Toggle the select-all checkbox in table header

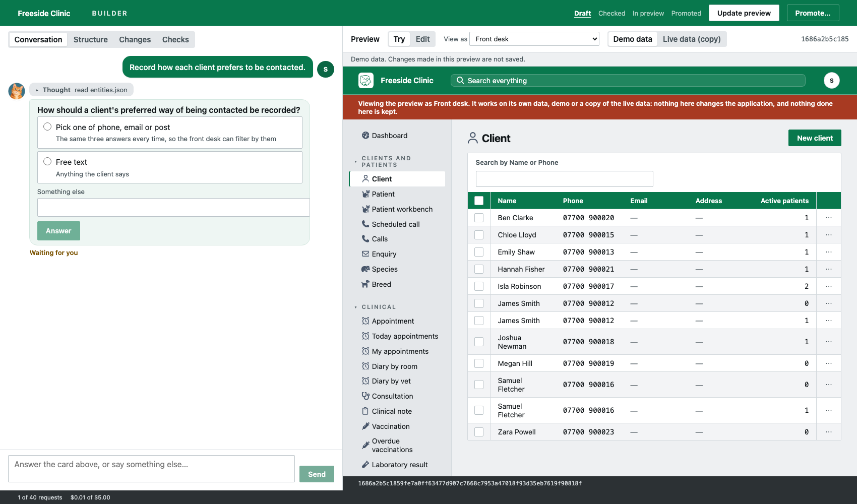point(479,201)
